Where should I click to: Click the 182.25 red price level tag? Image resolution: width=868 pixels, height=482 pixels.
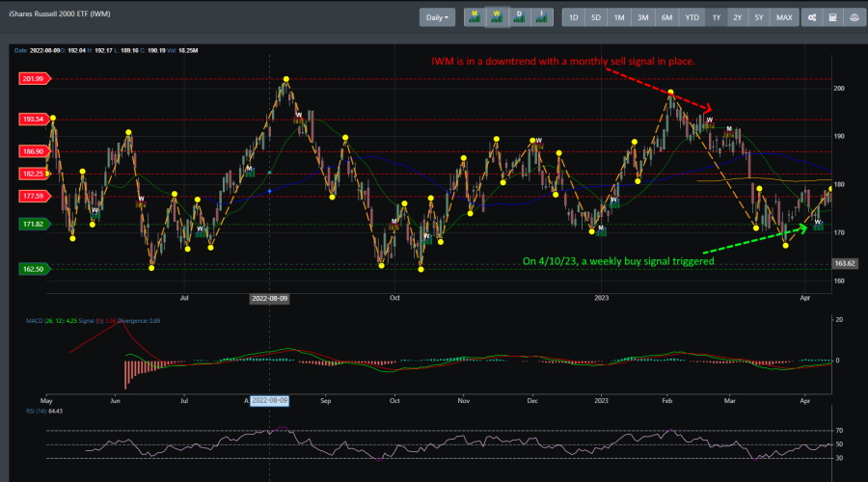coord(35,174)
